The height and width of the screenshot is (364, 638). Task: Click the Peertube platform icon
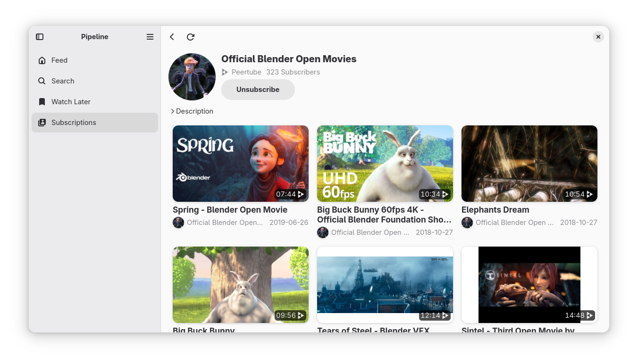pos(225,72)
